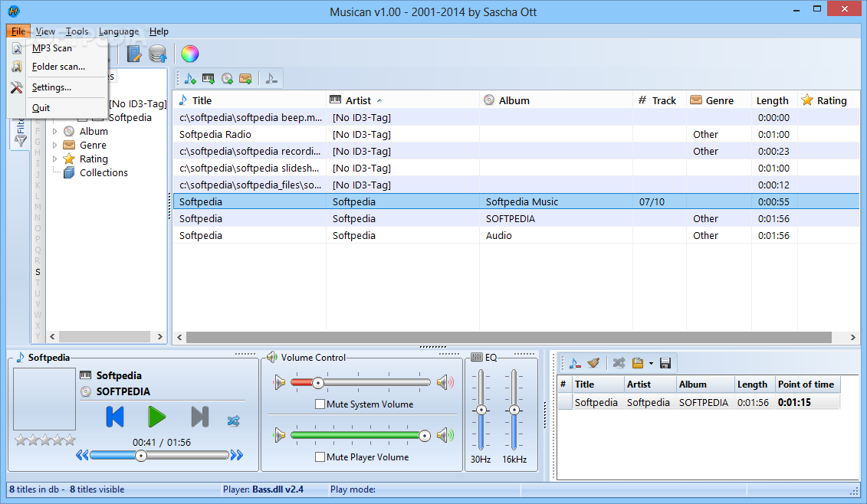Click the database upload toolbar icon

click(158, 54)
